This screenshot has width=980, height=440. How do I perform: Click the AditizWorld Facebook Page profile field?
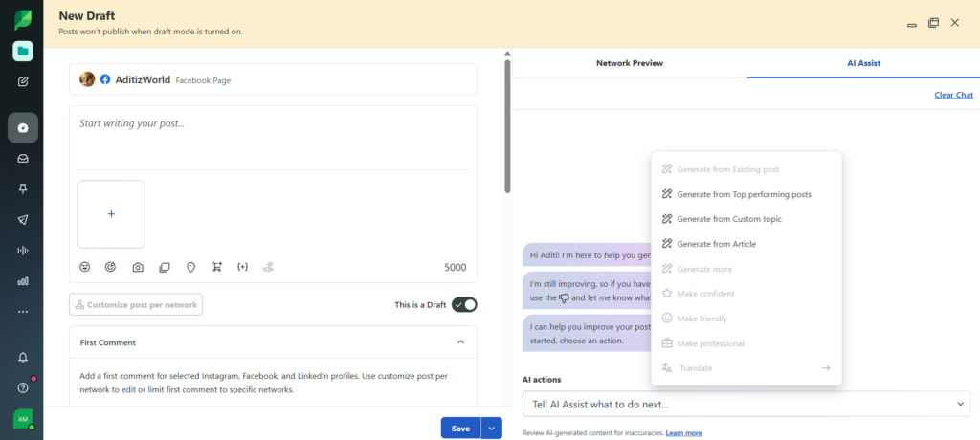point(273,79)
